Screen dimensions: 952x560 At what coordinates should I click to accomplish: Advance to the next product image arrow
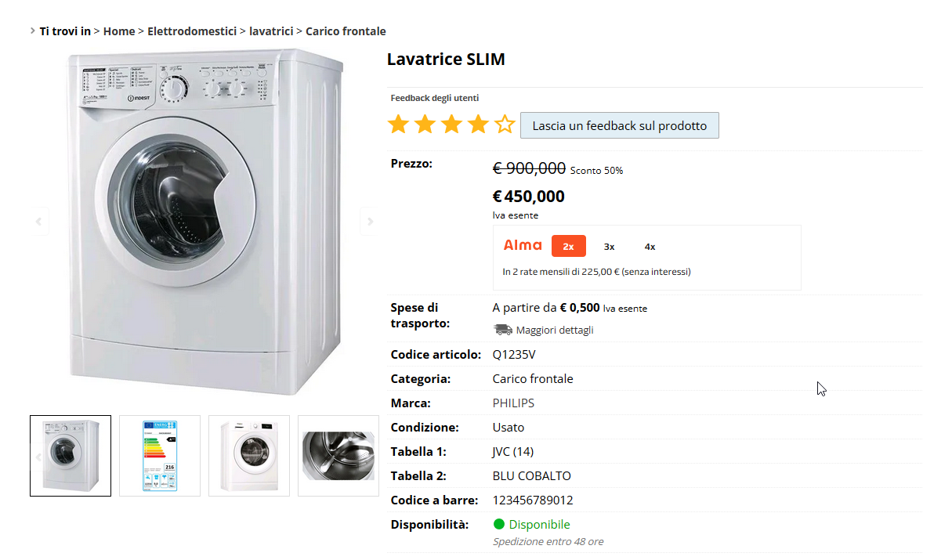[369, 221]
